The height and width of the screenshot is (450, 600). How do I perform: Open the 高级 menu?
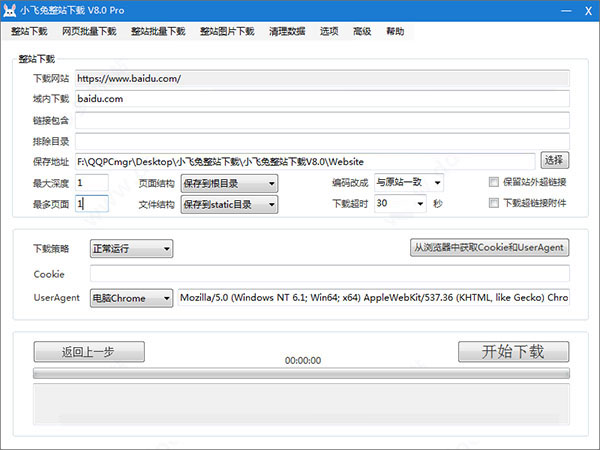[x=362, y=31]
